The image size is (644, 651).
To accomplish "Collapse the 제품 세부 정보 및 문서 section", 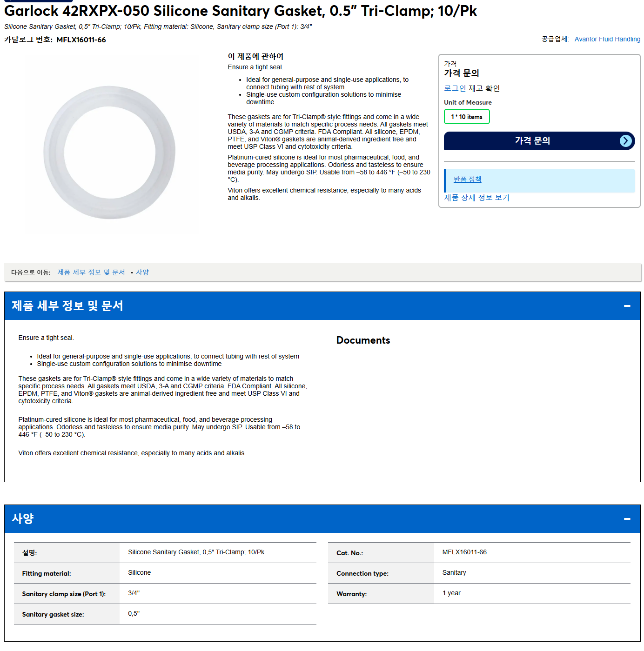I will coord(627,306).
